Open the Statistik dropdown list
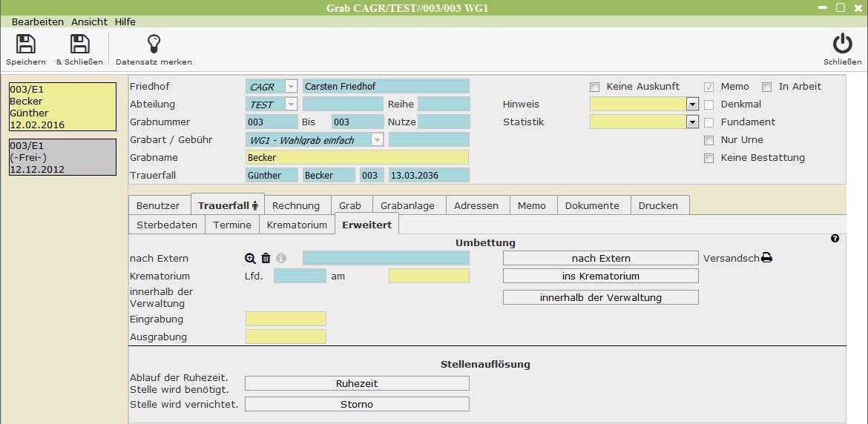Screen dimensions: 868x424 [692, 122]
